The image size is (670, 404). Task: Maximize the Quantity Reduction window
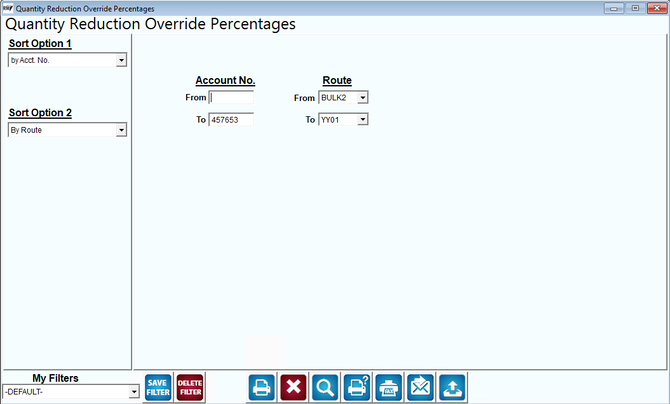pyautogui.click(x=635, y=8)
